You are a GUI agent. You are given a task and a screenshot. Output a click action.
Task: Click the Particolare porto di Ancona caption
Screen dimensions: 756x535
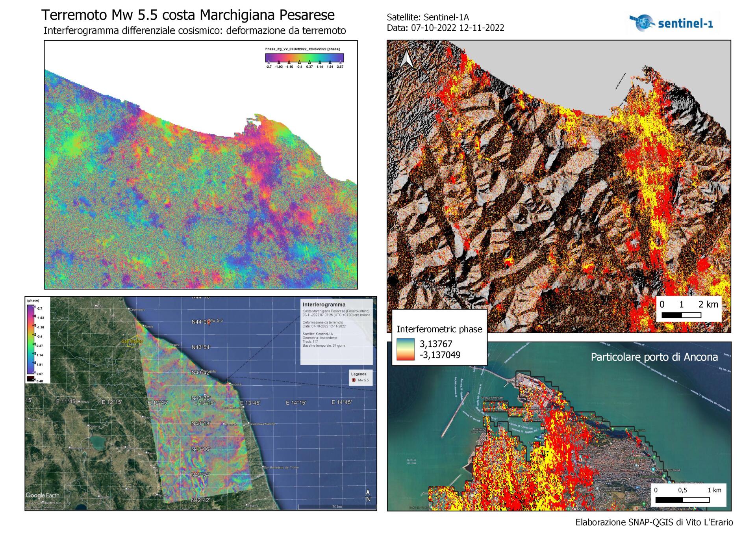click(654, 357)
